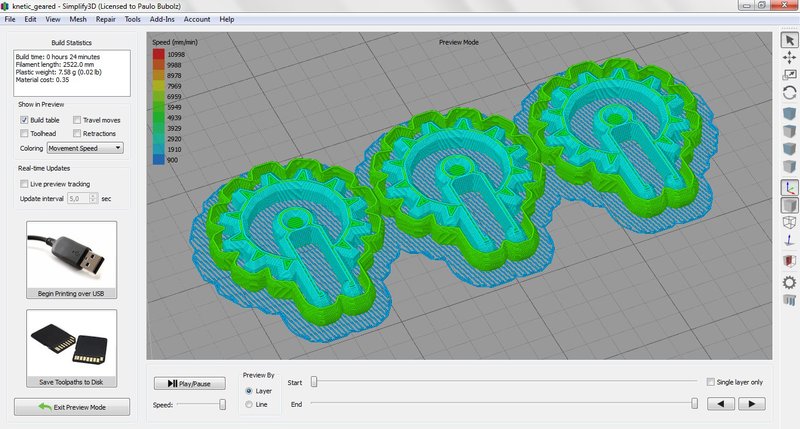Click the 'Material cost: 0.35' line
800x429 pixels.
click(x=42, y=80)
